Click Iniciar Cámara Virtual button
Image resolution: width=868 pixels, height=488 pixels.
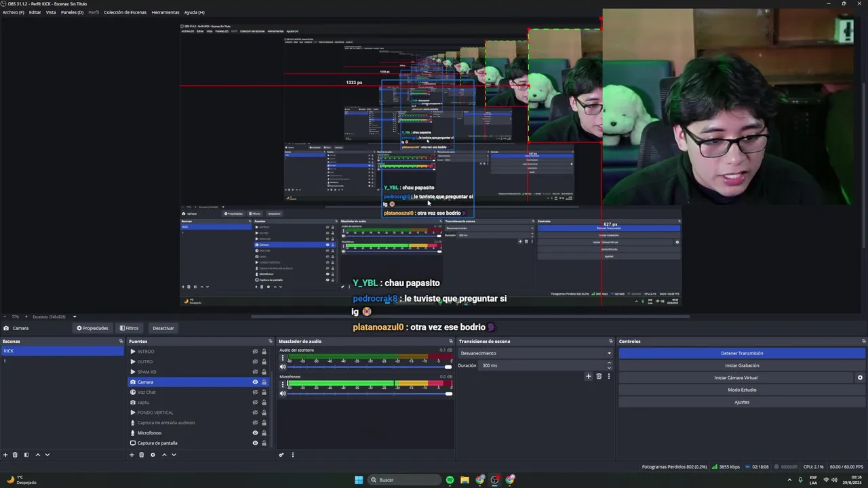(736, 378)
